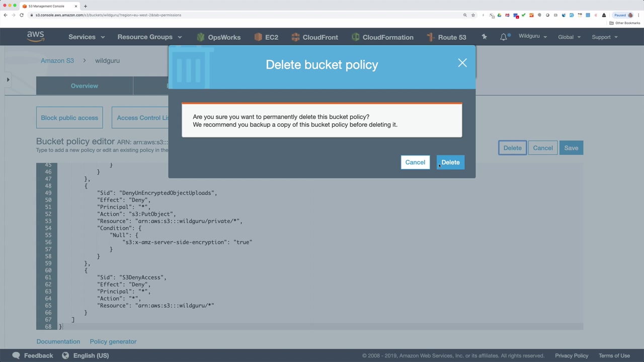Click the Cancel button in policy editor

tap(543, 148)
